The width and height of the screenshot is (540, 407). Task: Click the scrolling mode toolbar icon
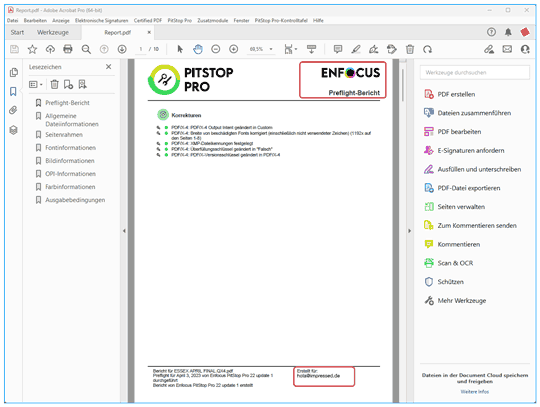coord(311,49)
